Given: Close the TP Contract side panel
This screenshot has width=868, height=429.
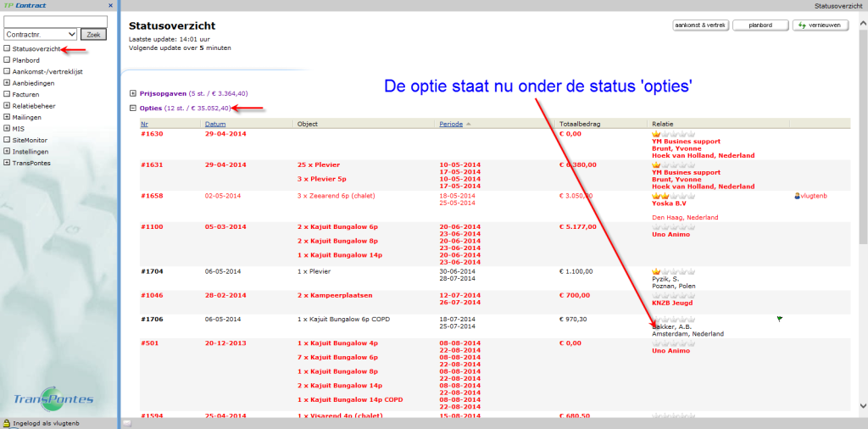Looking at the screenshot, I should pyautogui.click(x=111, y=5).
